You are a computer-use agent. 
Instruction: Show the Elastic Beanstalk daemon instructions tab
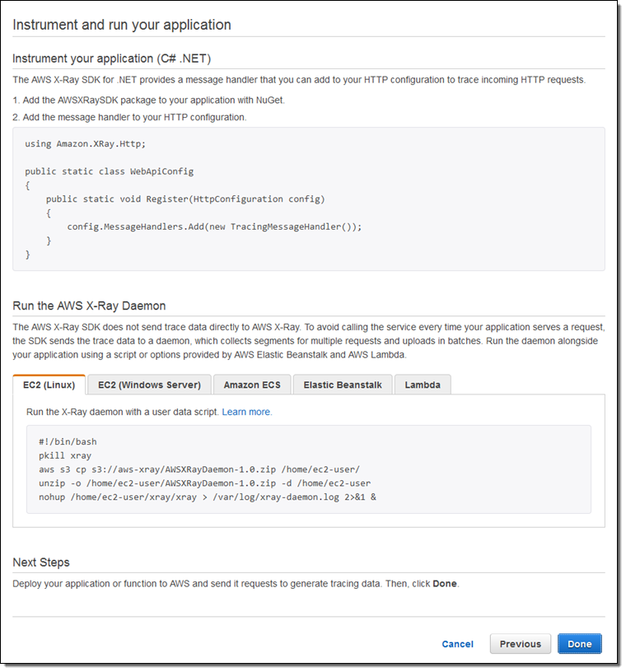(x=342, y=385)
